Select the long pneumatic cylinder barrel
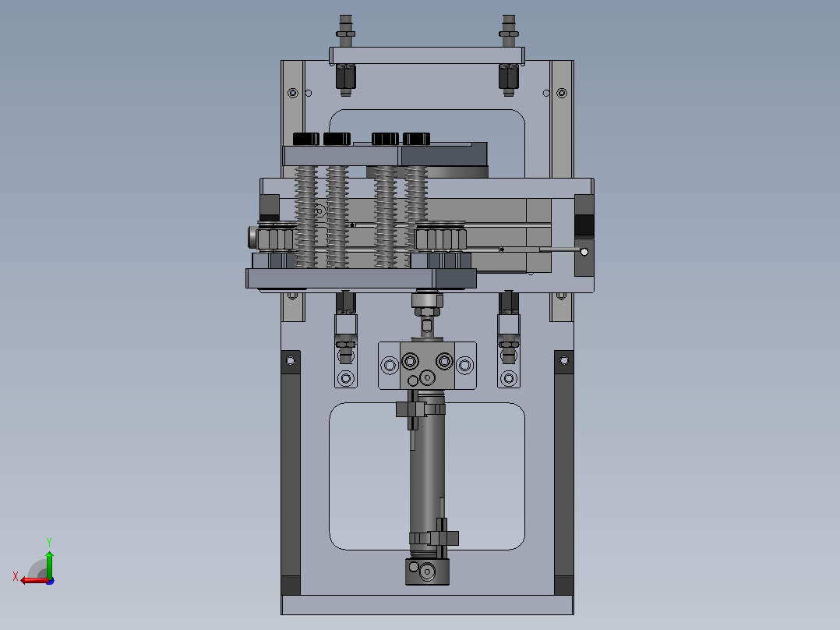Viewport: 840px width, 630px height. (427, 472)
